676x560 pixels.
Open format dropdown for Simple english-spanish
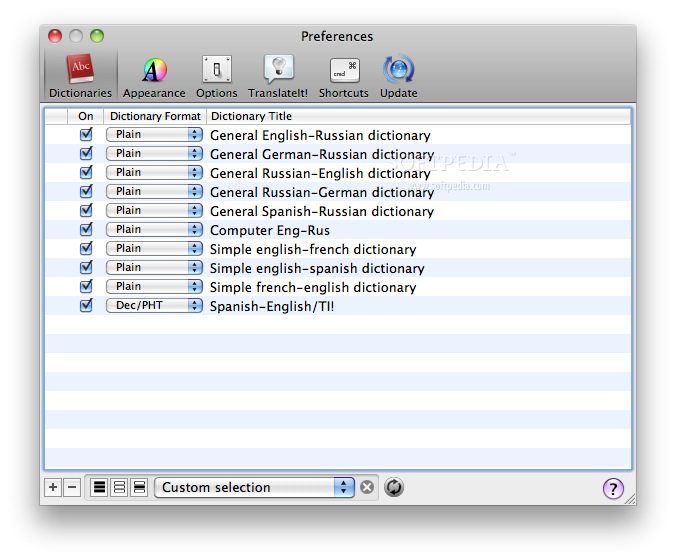pos(154,267)
